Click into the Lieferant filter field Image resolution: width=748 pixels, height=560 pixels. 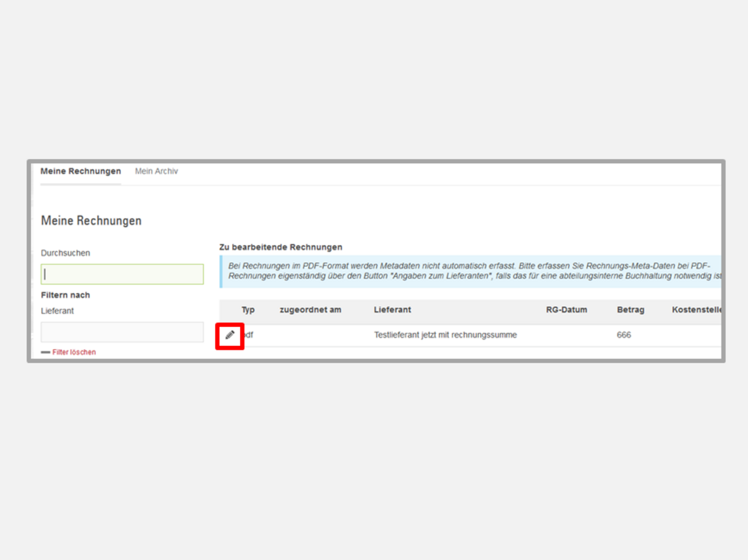click(122, 331)
